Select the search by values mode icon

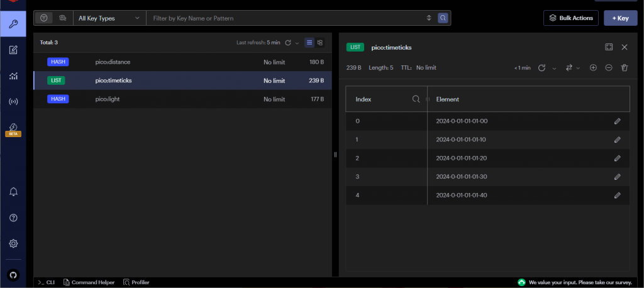tap(62, 18)
